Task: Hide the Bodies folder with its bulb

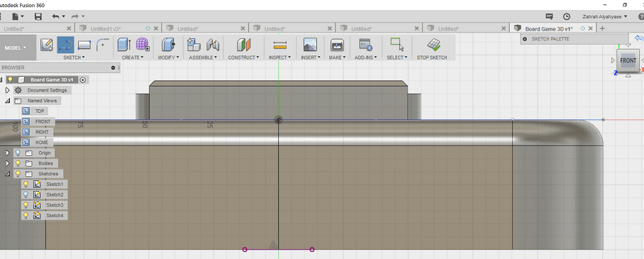Action: point(18,163)
